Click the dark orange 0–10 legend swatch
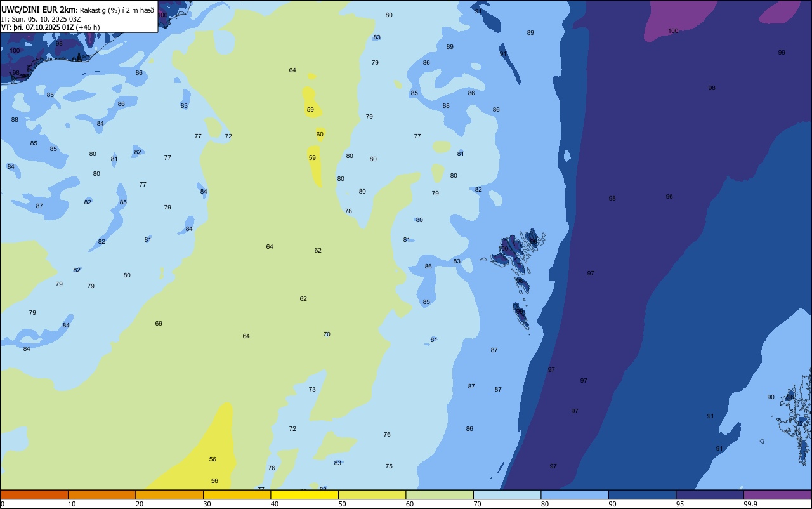812x509 pixels. tap(34, 494)
